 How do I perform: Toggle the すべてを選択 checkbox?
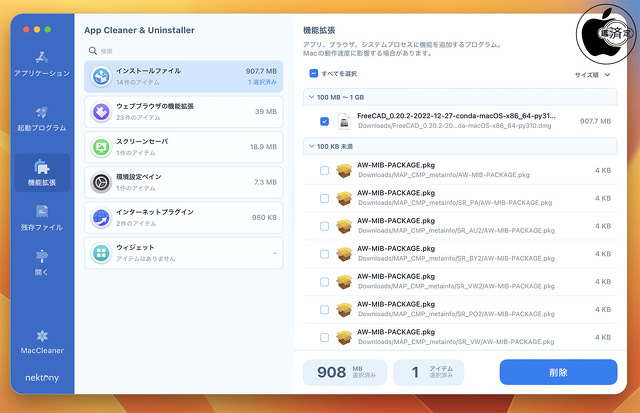pos(313,73)
